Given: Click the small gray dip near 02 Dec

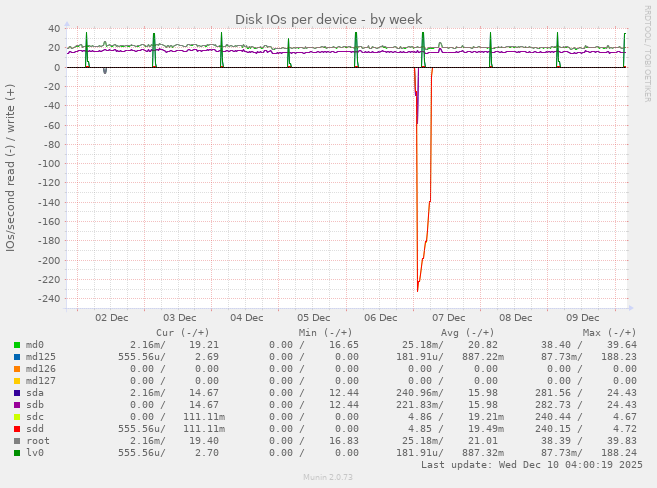Looking at the screenshot, I should pos(105,71).
